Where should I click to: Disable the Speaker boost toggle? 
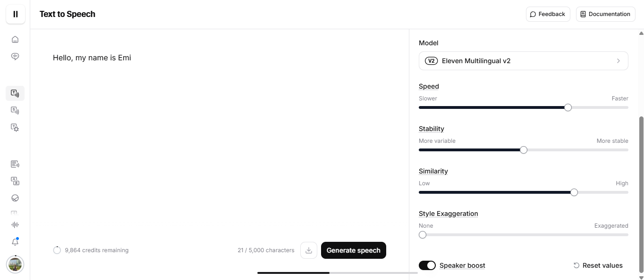pos(427,265)
